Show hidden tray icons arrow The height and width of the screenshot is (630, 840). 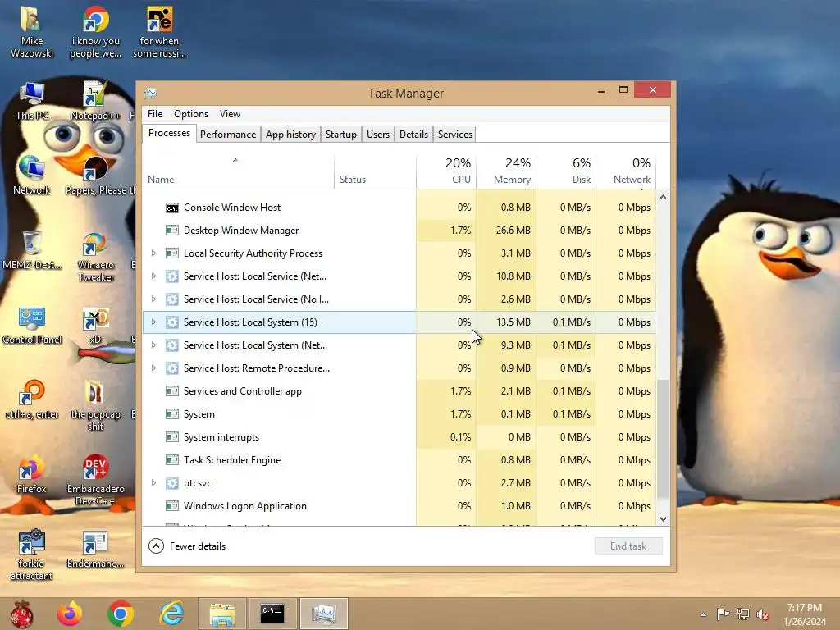coord(703,614)
